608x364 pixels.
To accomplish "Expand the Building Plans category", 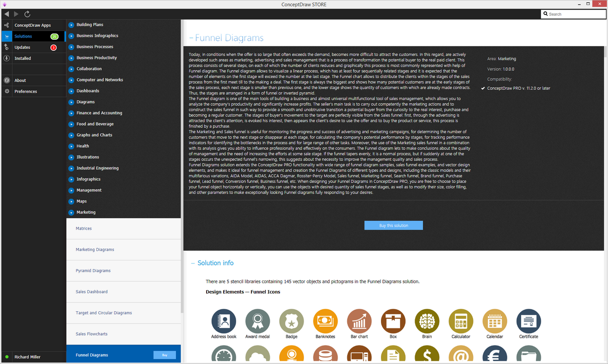I will click(x=71, y=25).
